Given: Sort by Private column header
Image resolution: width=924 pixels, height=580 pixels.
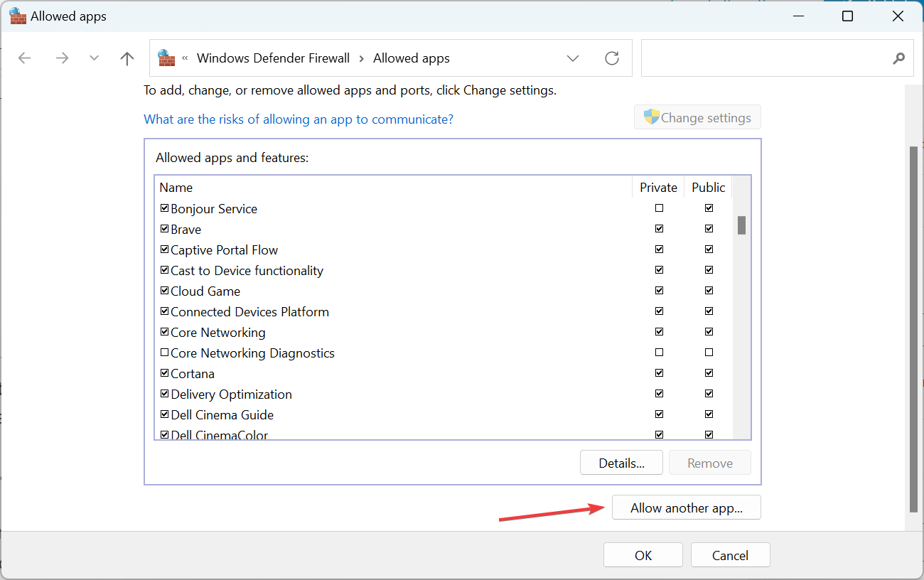Looking at the screenshot, I should pos(658,187).
